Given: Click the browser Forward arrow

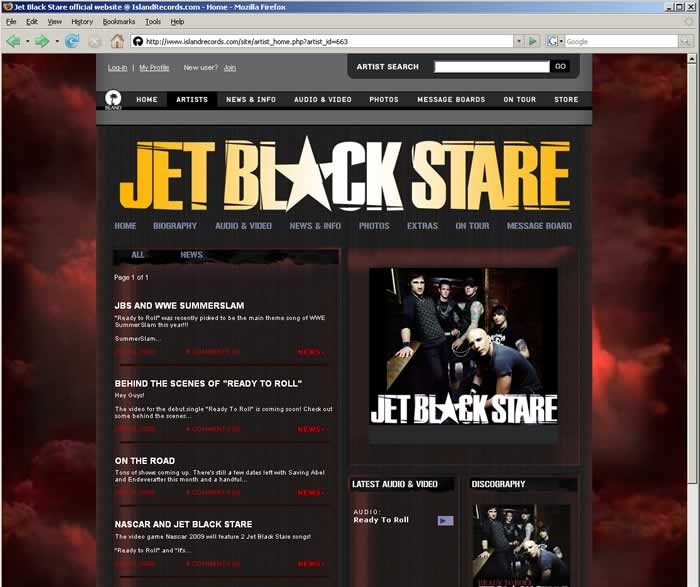Looking at the screenshot, I should (x=42, y=42).
